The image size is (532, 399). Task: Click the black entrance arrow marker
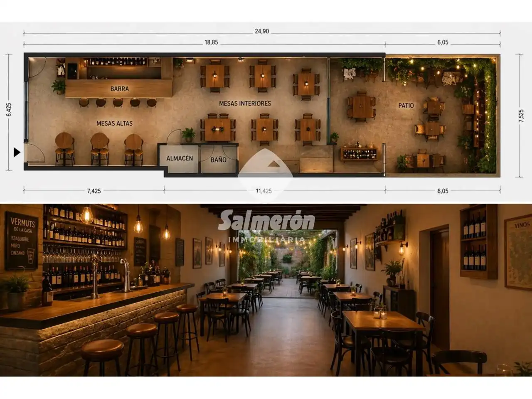[17, 152]
